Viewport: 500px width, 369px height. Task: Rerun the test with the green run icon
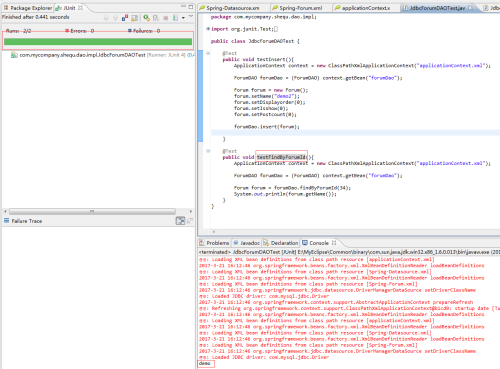coord(146,18)
